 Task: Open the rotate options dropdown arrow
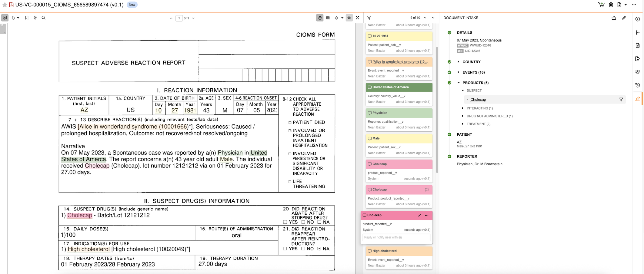coord(342,18)
